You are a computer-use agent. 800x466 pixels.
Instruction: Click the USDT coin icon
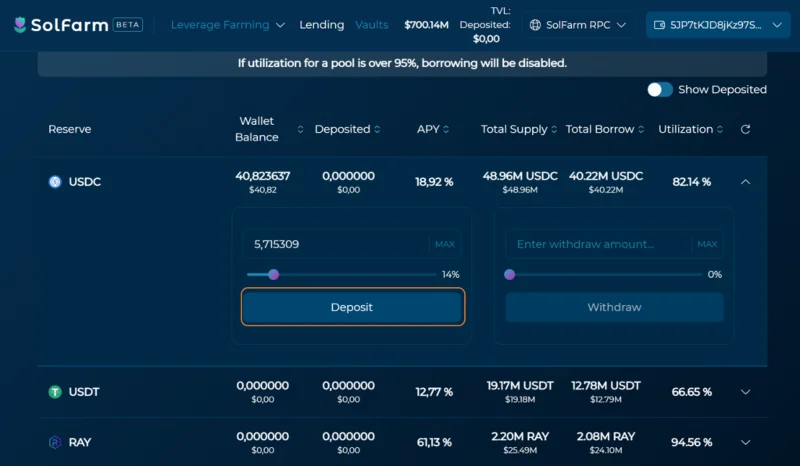55,391
